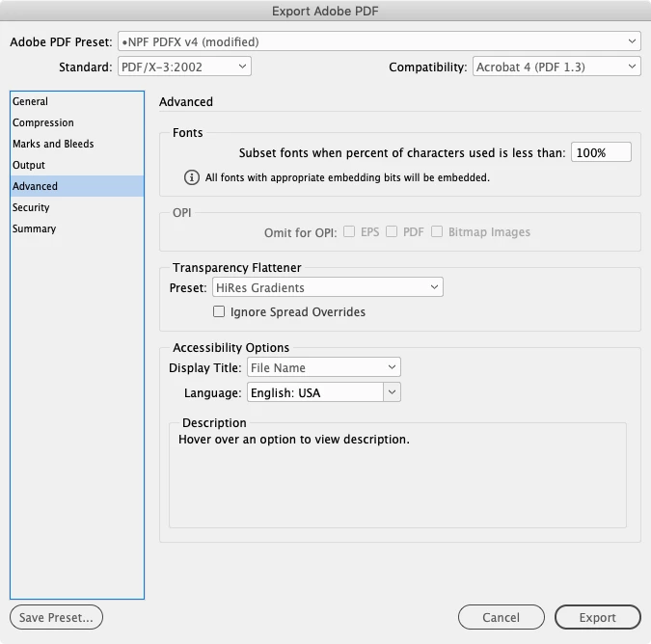
Task: Open the Compatibility Acrobat 4 dropdown
Action: [556, 67]
